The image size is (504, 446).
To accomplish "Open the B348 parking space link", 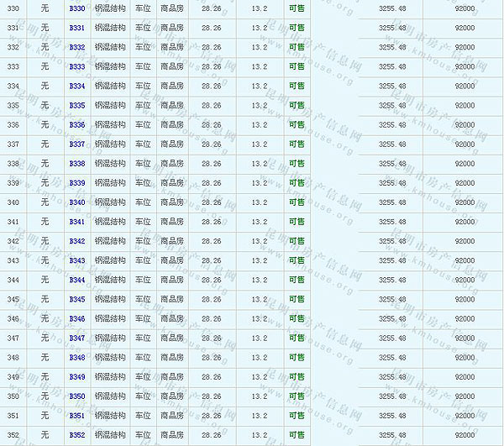I will coord(77,357).
